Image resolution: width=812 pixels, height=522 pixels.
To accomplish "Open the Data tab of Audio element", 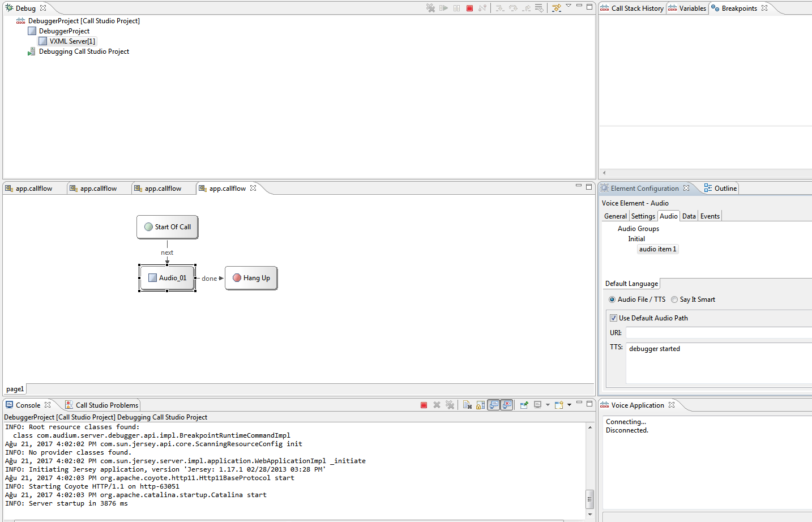I will pyautogui.click(x=689, y=216).
